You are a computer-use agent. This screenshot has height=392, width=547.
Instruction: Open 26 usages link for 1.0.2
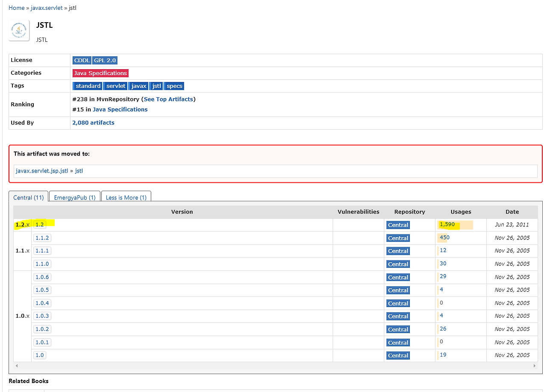click(443, 329)
